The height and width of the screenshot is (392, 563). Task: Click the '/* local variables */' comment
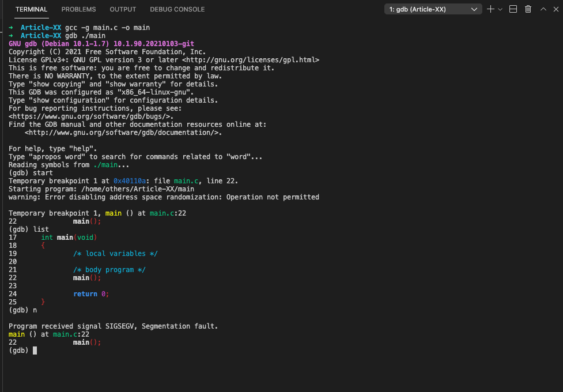(115, 254)
